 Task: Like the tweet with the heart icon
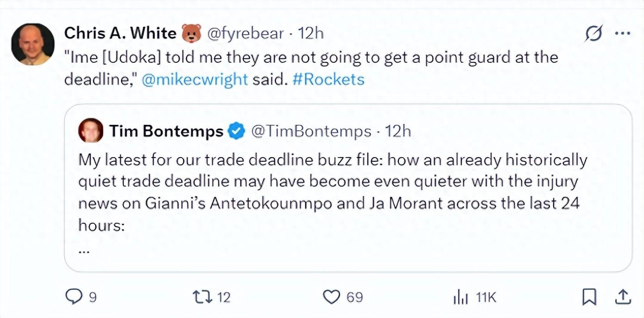331,297
